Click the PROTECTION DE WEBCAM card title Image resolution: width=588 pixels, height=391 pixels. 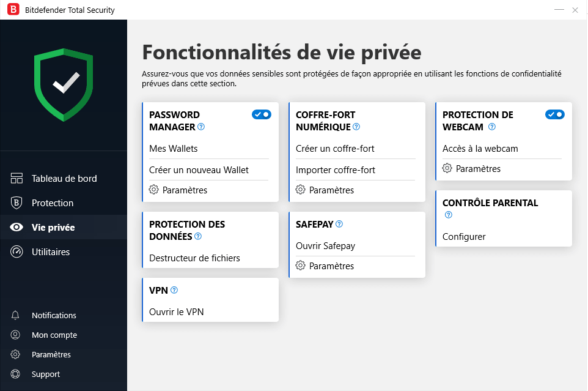(478, 121)
